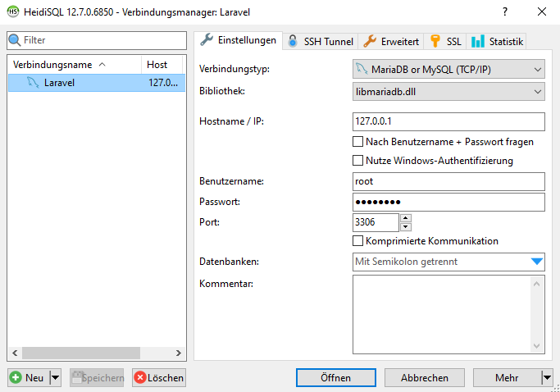Click the red X icon on the Löschen button
The width and height of the screenshot is (560, 392).
coord(140,377)
